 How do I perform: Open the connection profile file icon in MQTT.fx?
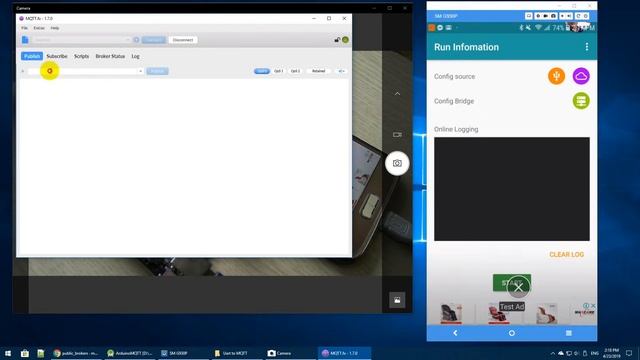pyautogui.click(x=25, y=40)
